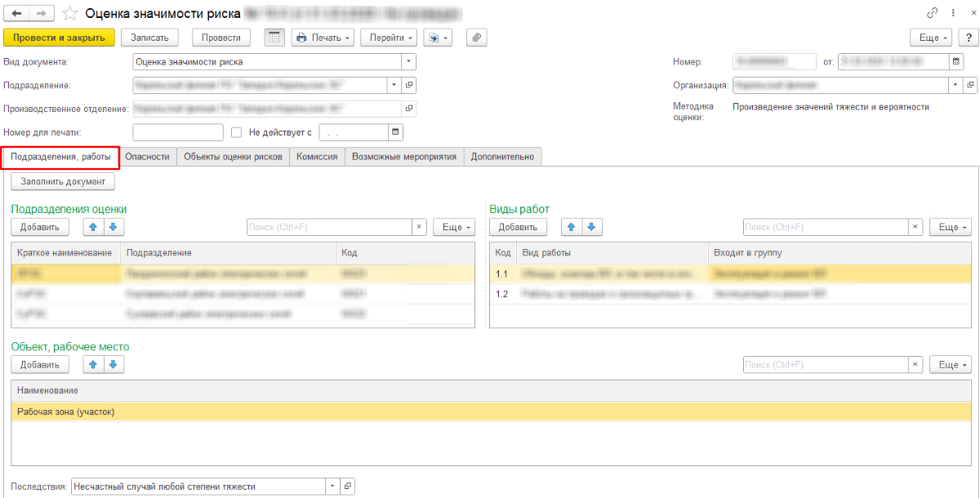Image resolution: width=980 pixels, height=498 pixels.
Task: Move row up in Подразделения оценки
Action: tap(92, 227)
